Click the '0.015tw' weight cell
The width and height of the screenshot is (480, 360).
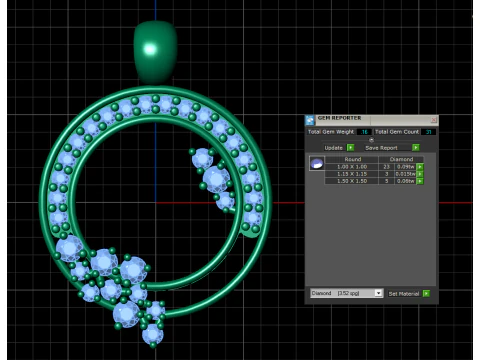pos(406,174)
